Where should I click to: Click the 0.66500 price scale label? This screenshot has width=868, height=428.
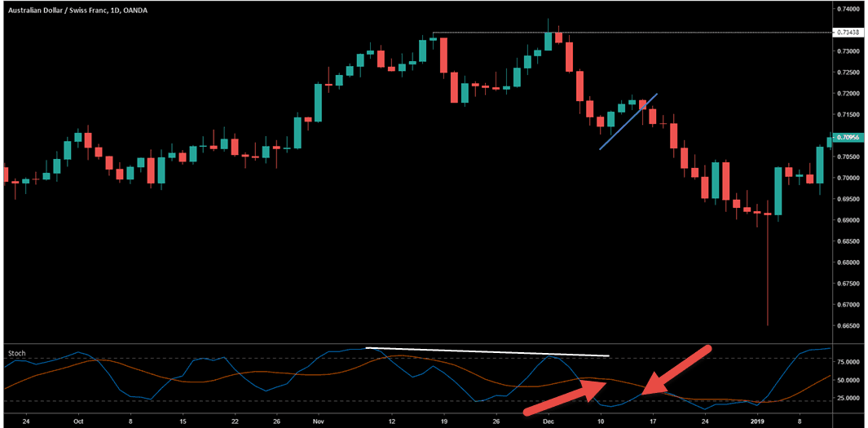point(846,326)
